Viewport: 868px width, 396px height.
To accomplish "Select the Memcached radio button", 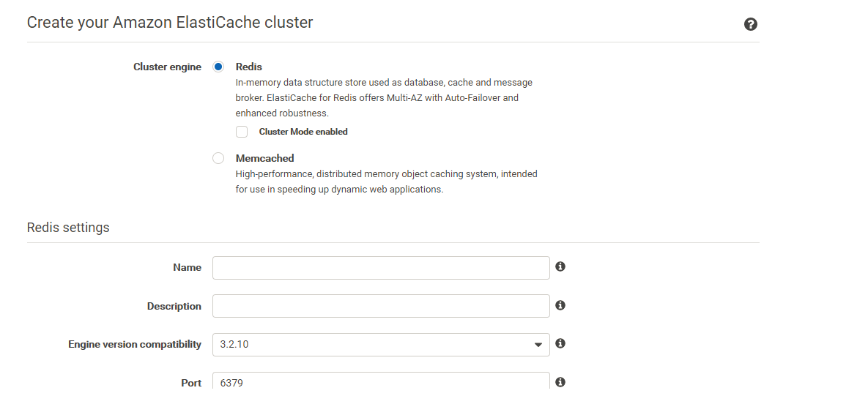I will (x=218, y=158).
